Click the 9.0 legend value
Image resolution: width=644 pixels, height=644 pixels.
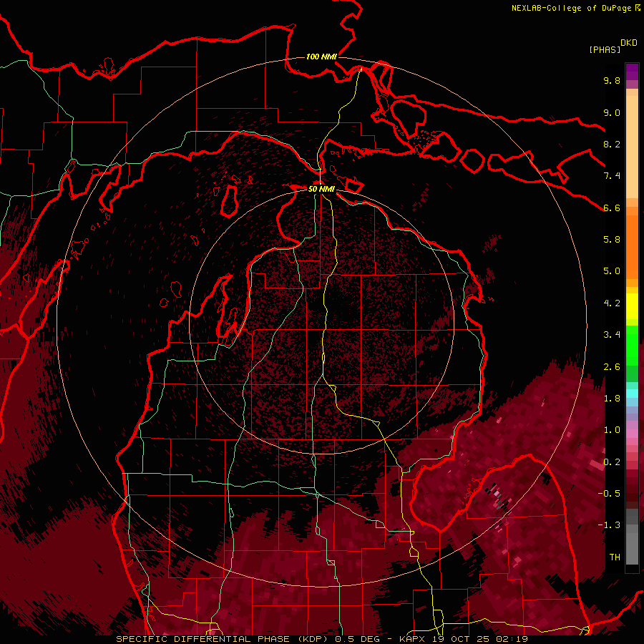pyautogui.click(x=612, y=112)
